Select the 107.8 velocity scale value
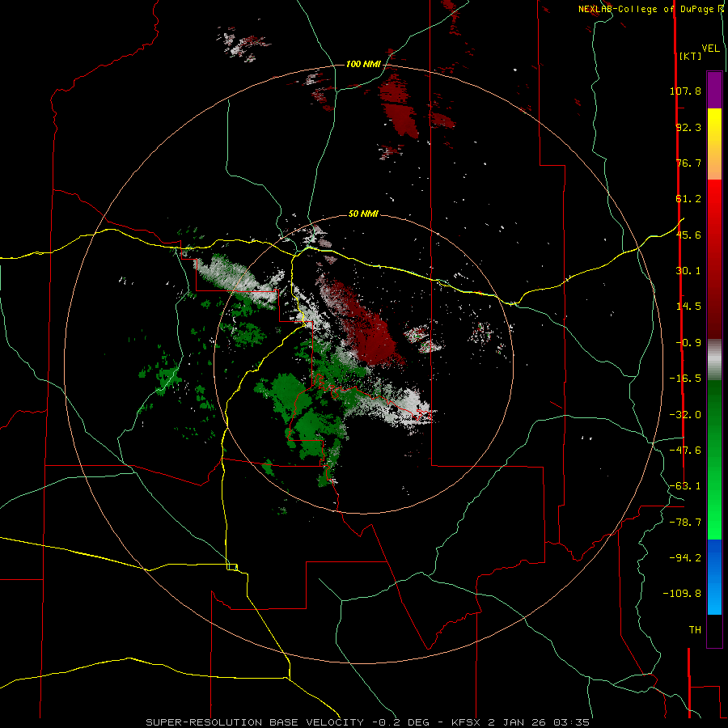This screenshot has width=728, height=728. coord(685,91)
